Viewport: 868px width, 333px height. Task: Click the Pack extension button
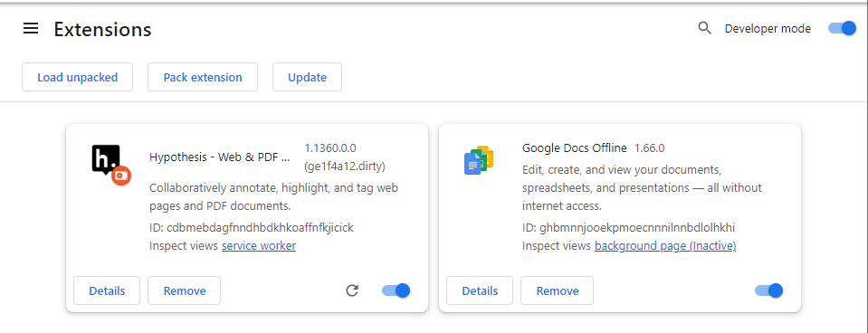coord(203,77)
